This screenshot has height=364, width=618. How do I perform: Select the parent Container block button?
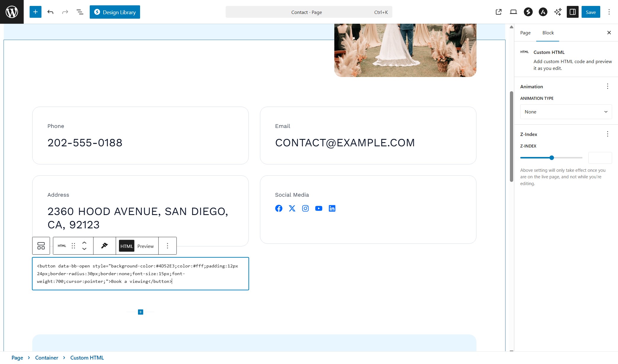(41, 246)
